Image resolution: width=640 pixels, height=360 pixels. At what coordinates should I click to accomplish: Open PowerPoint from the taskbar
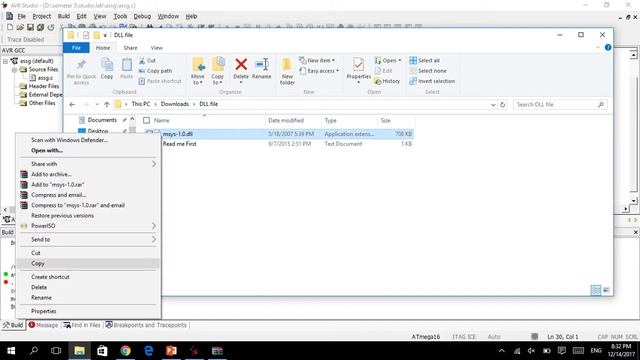click(171, 351)
